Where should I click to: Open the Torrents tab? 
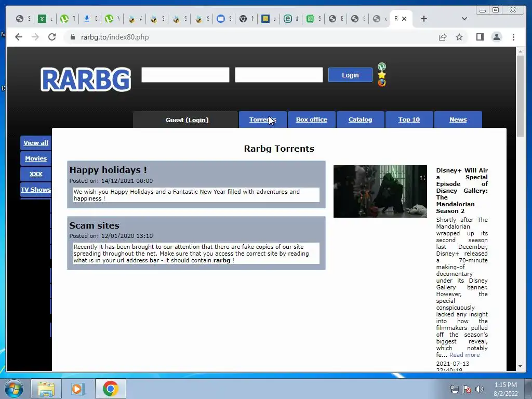click(x=262, y=119)
